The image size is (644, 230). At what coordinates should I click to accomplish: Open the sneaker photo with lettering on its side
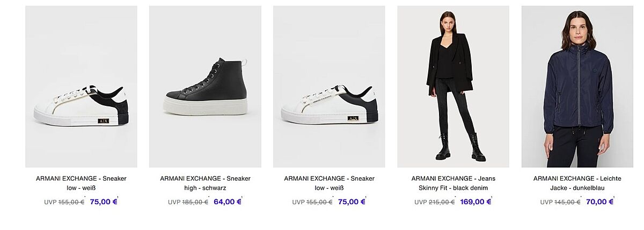tap(329, 87)
